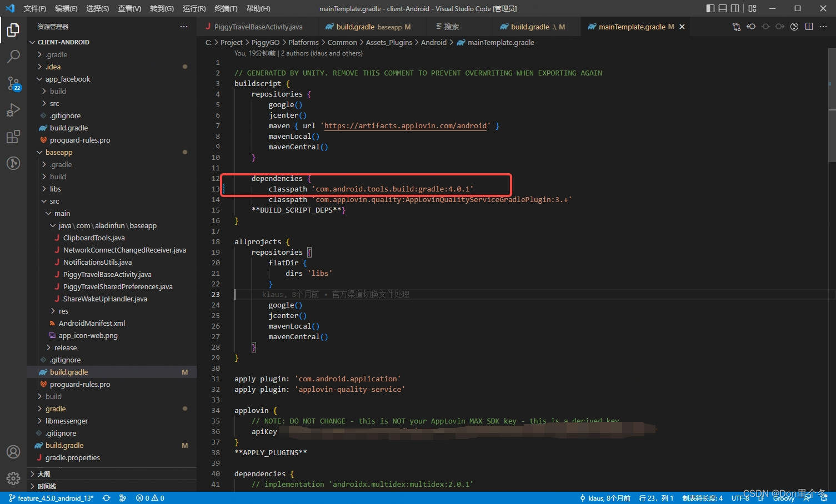Switch to build.gradle baseapp tab
This screenshot has height=504, width=836.
pos(373,27)
